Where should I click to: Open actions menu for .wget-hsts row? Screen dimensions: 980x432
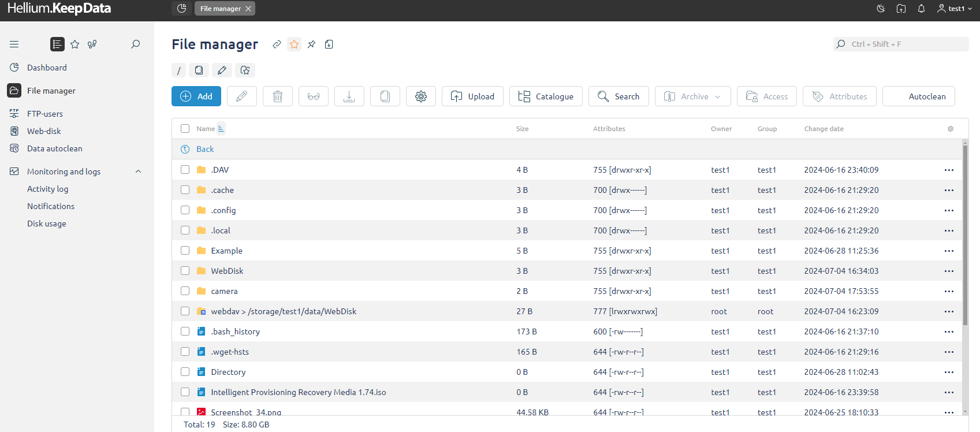(949, 352)
